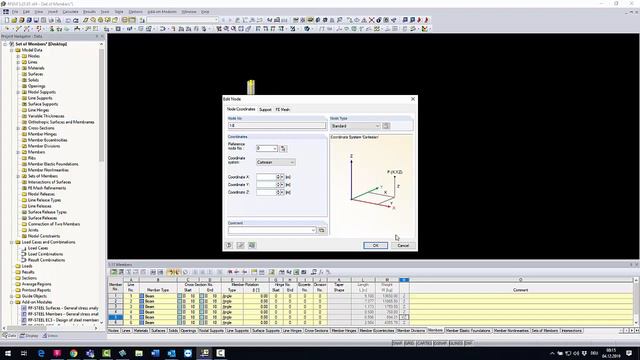The image size is (640, 360).
Task: Switch to Support tab in Edit Node
Action: [x=265, y=110]
